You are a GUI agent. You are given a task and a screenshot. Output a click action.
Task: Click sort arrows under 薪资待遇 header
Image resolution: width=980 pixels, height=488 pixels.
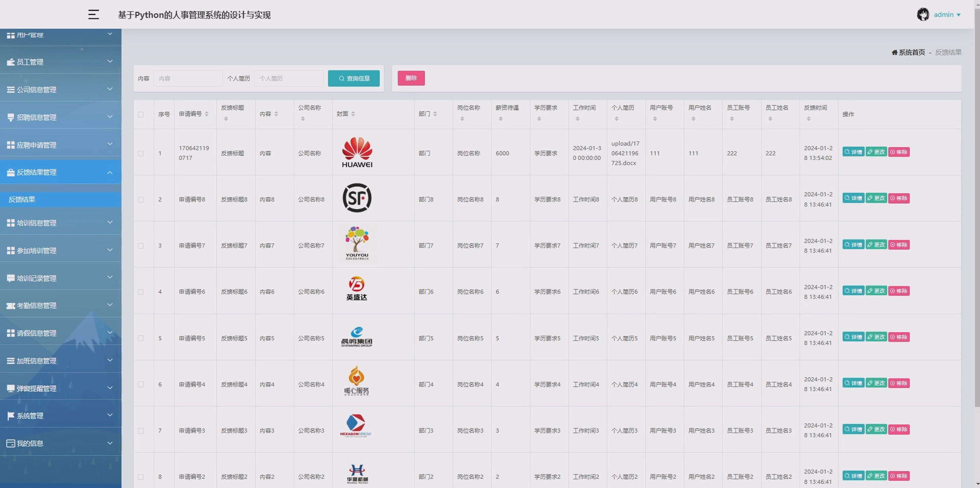point(501,119)
